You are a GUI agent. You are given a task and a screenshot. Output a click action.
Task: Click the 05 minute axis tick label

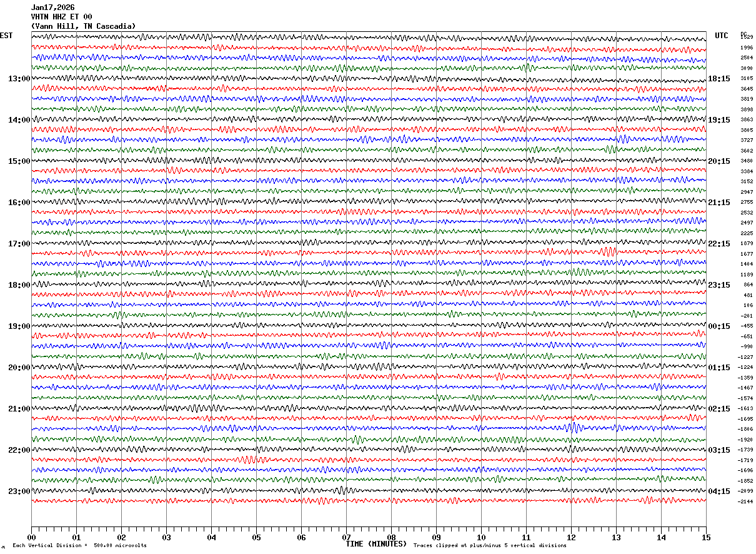[256, 538]
